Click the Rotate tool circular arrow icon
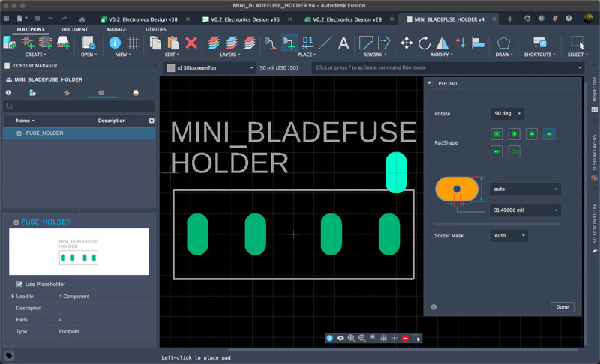 point(424,43)
